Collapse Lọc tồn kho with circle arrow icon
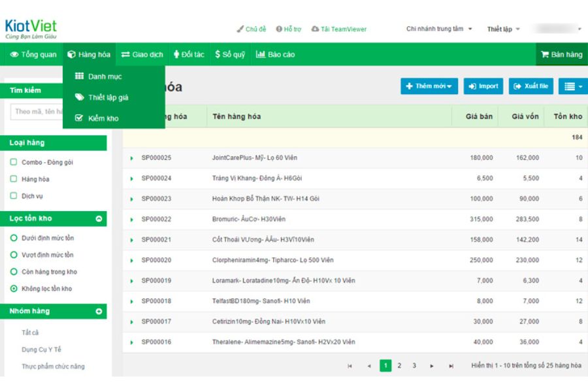The image size is (588, 392). pos(99,219)
